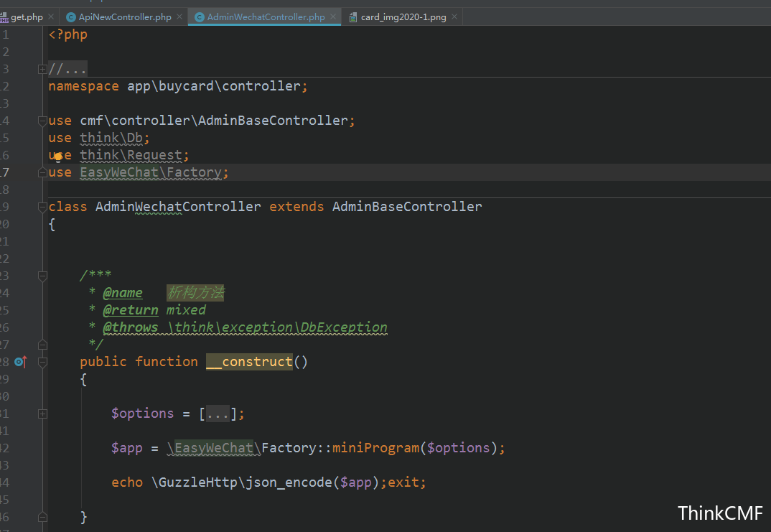The width and height of the screenshot is (771, 532).
Task: Click the namespace app\buycard\controller text
Action: (x=214, y=87)
